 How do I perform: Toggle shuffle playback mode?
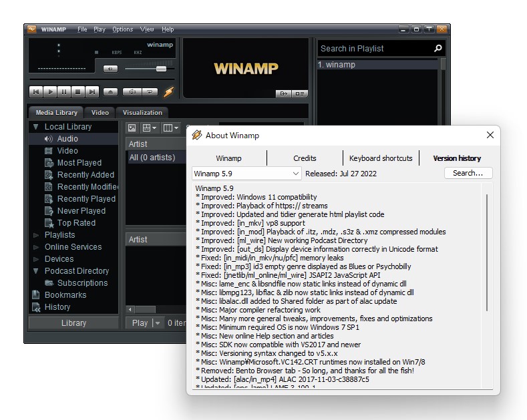[132, 91]
